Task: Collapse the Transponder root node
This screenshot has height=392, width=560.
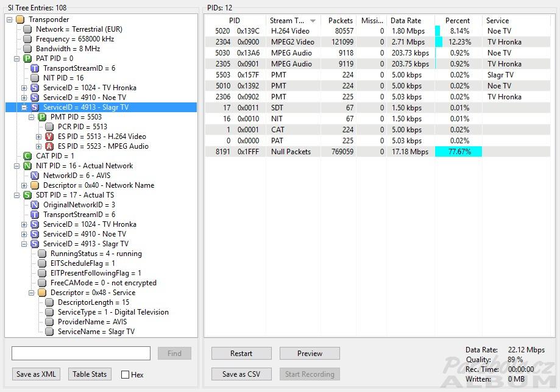Action: tap(10, 20)
